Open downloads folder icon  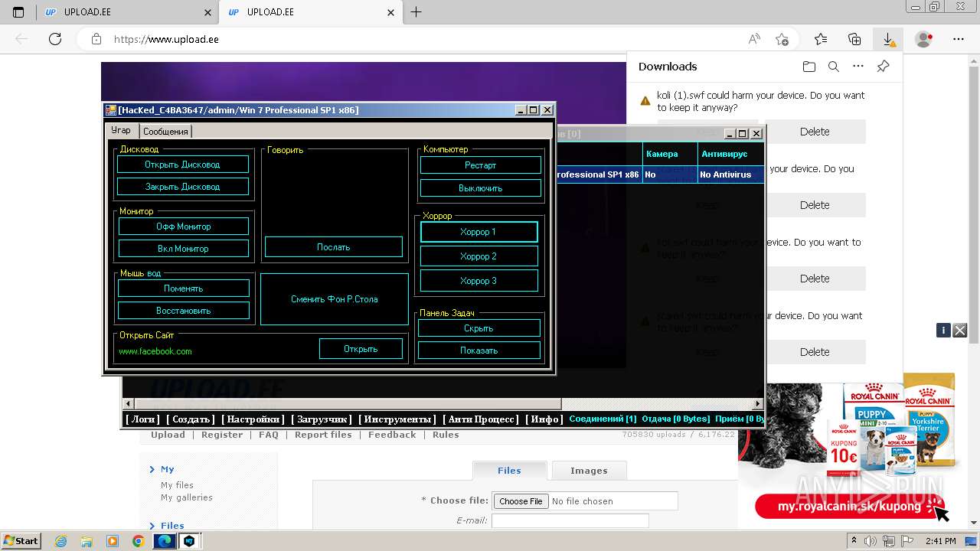pos(809,67)
